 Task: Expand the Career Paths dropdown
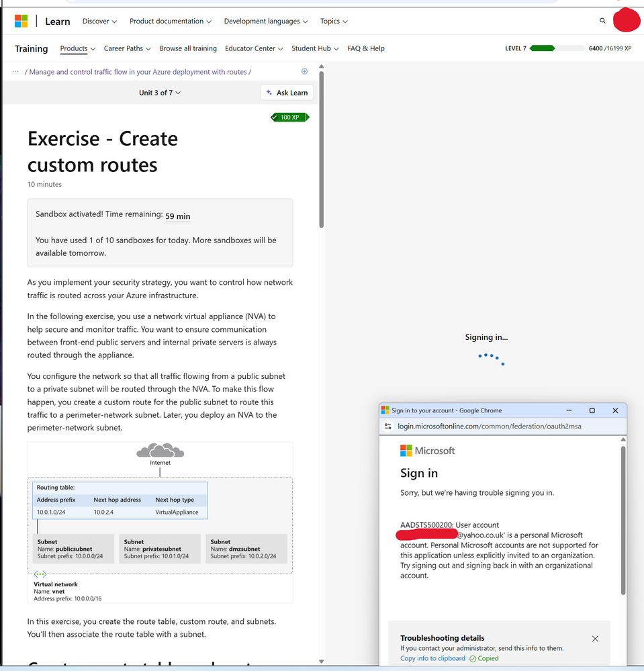127,48
